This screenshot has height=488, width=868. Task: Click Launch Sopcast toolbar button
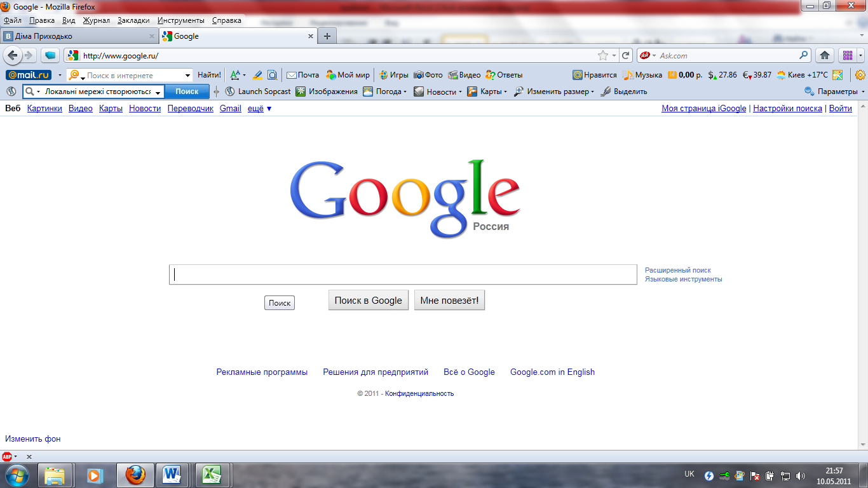258,91
